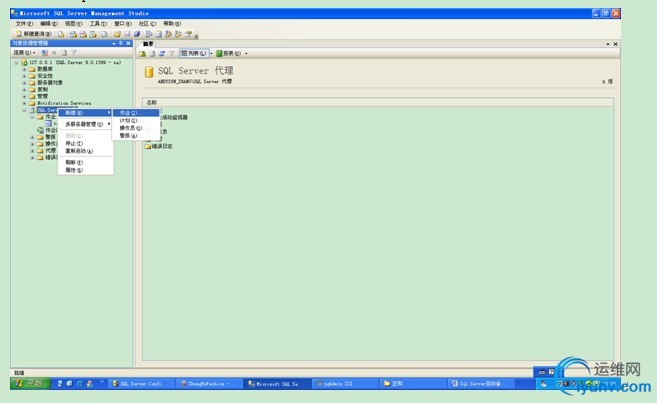Open the Template Explorer toolbar icon
Viewport: 657px width, 403px height.
tap(178, 34)
